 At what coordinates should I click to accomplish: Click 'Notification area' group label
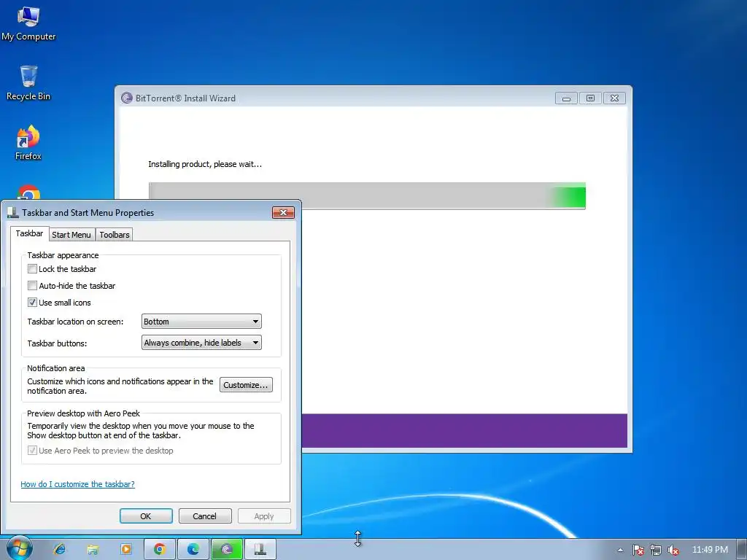coord(55,368)
